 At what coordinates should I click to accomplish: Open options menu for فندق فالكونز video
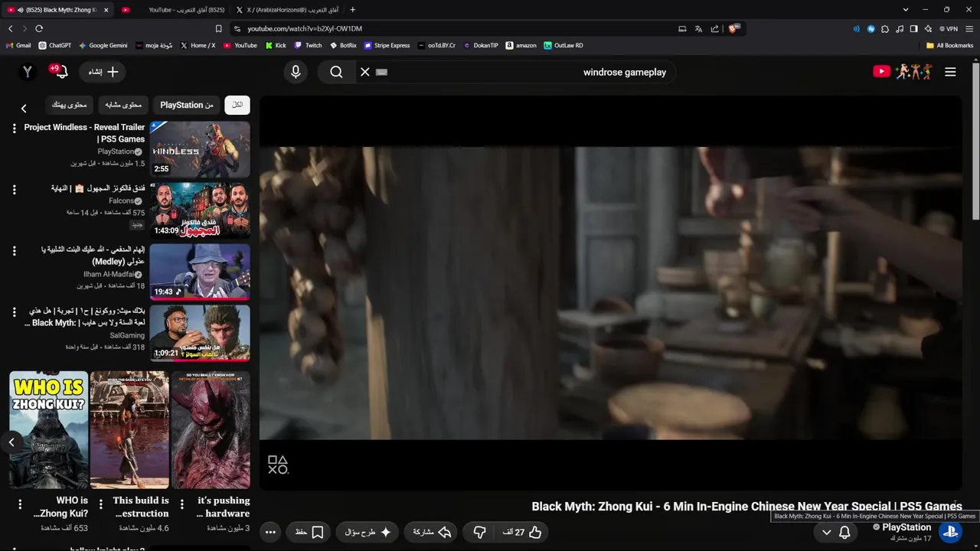coord(14,189)
